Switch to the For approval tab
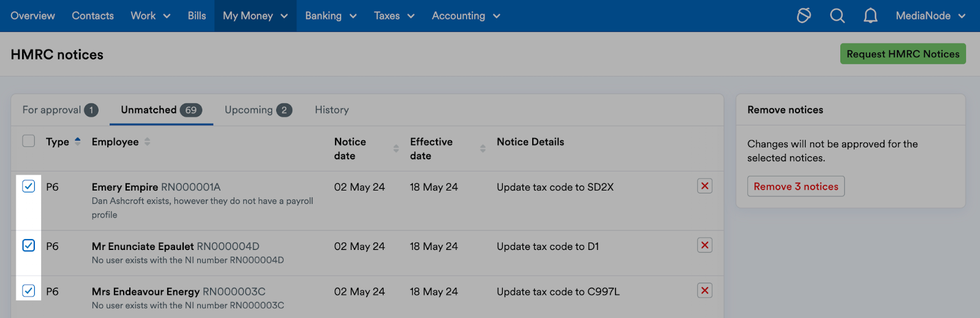This screenshot has width=980, height=318. (x=60, y=110)
